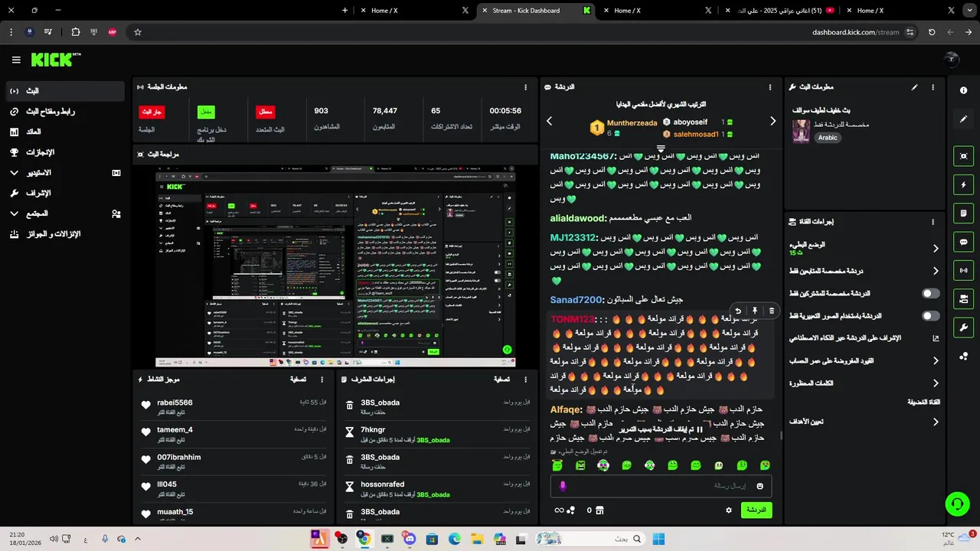This screenshot has width=980, height=551.
Task: Expand the set goals option
Action: 936,422
